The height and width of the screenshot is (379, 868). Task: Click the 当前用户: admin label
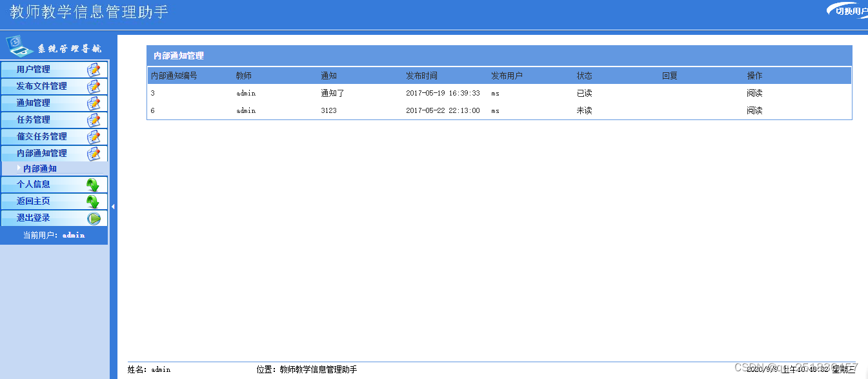[54, 235]
